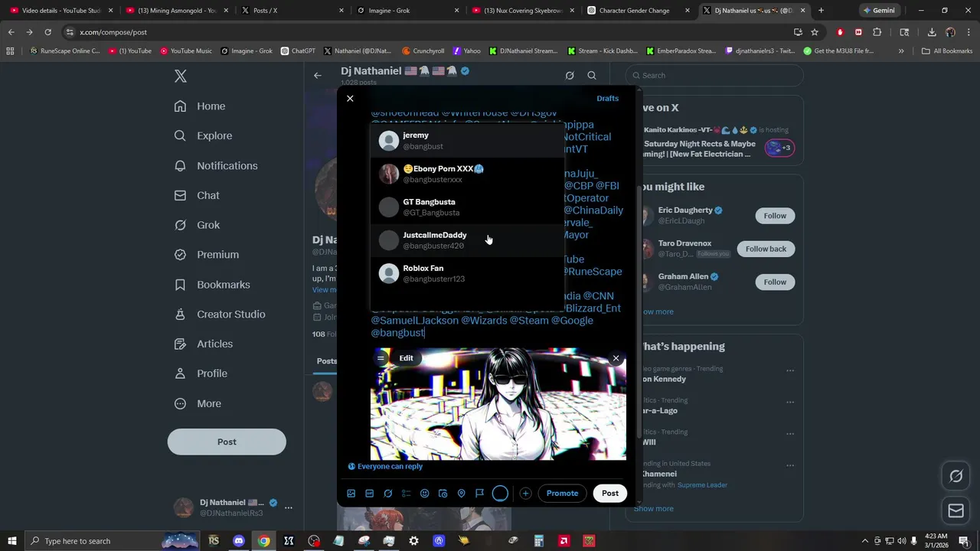Open the floating messages envelope button
Screen dimensions: 980x551
955,510
